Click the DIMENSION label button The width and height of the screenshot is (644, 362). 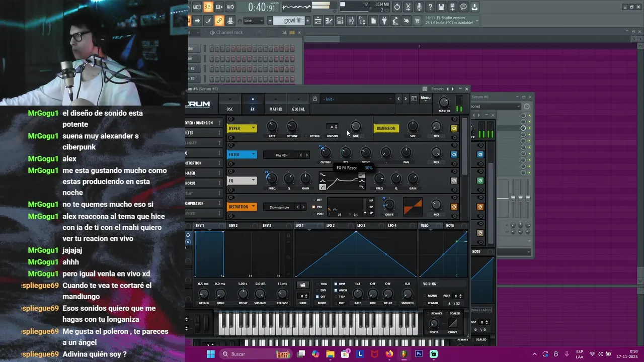coord(386,128)
